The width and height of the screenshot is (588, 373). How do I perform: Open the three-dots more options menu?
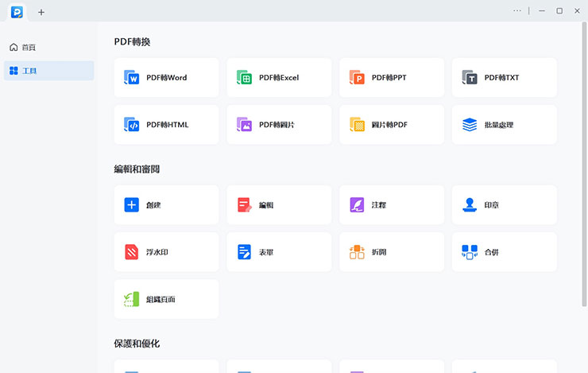tap(517, 11)
